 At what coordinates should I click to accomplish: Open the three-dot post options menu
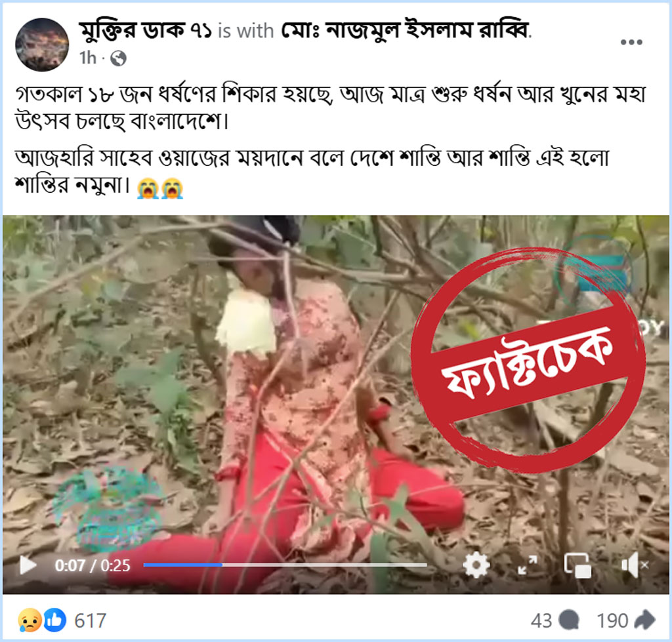point(631,42)
